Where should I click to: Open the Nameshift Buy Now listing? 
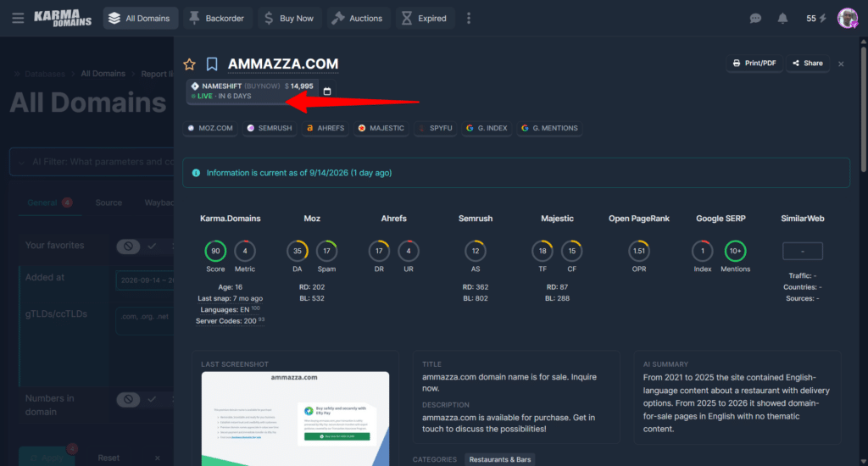pos(253,92)
